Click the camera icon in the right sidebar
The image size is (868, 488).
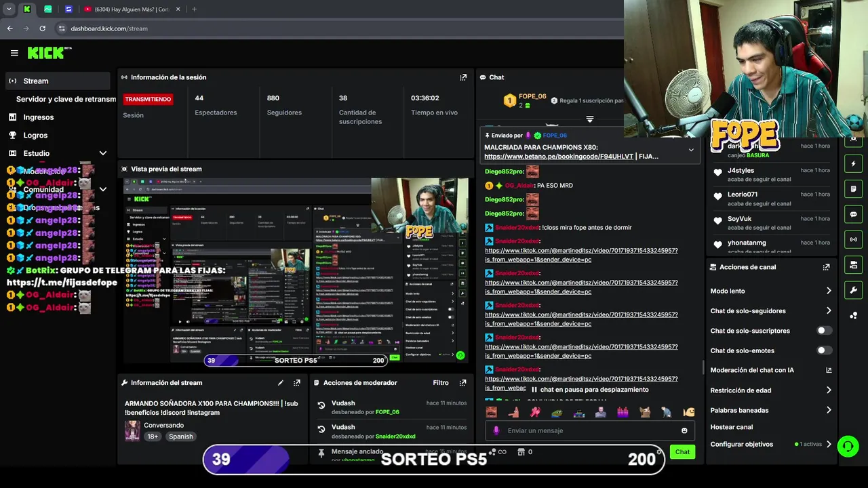(853, 264)
